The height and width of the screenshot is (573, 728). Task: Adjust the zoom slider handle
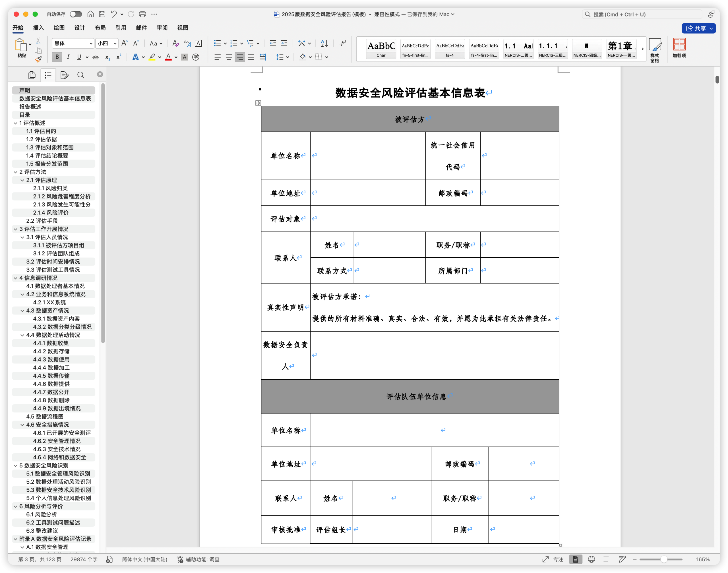663,559
